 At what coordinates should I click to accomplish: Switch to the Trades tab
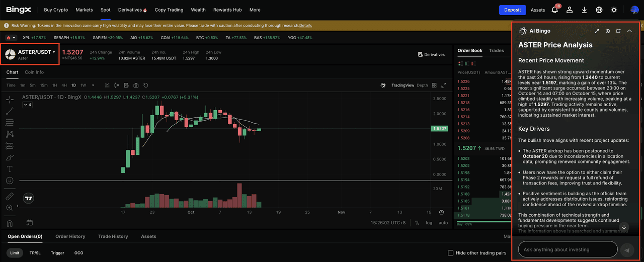point(496,51)
